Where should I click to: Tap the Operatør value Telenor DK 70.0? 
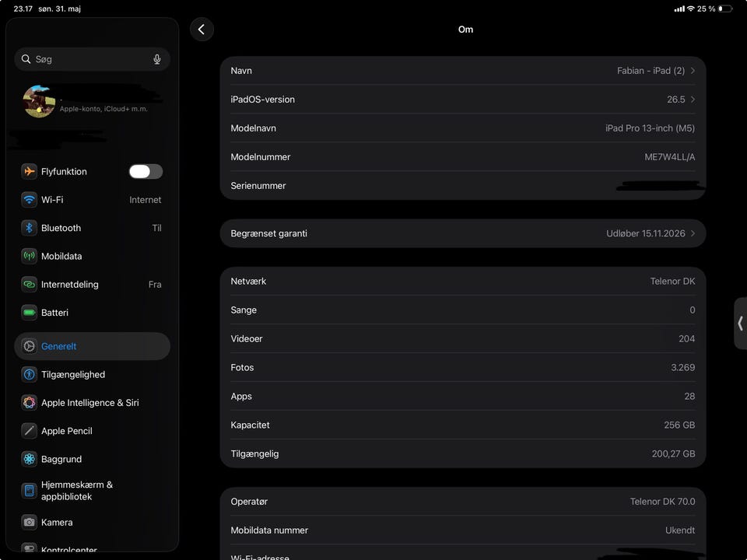(x=662, y=502)
